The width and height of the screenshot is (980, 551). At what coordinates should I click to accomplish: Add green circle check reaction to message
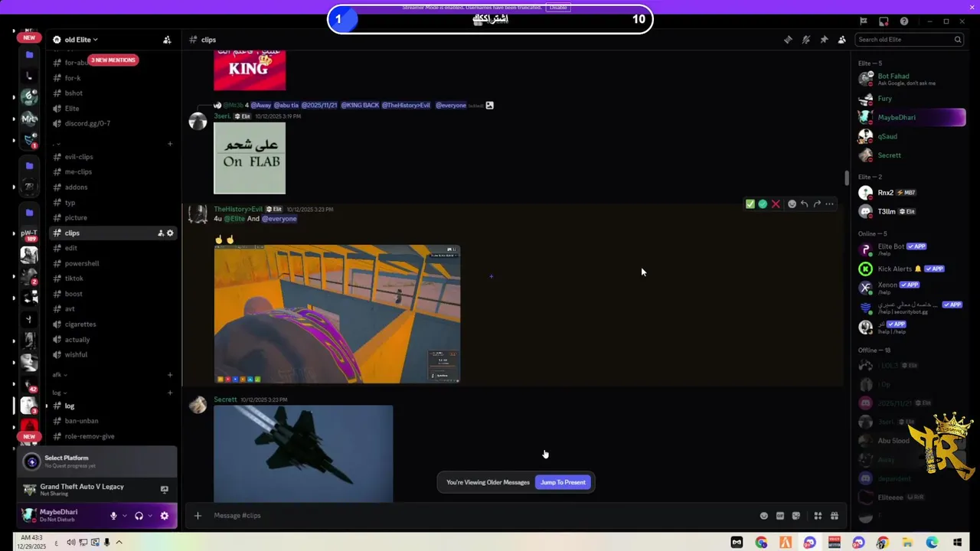[763, 204]
